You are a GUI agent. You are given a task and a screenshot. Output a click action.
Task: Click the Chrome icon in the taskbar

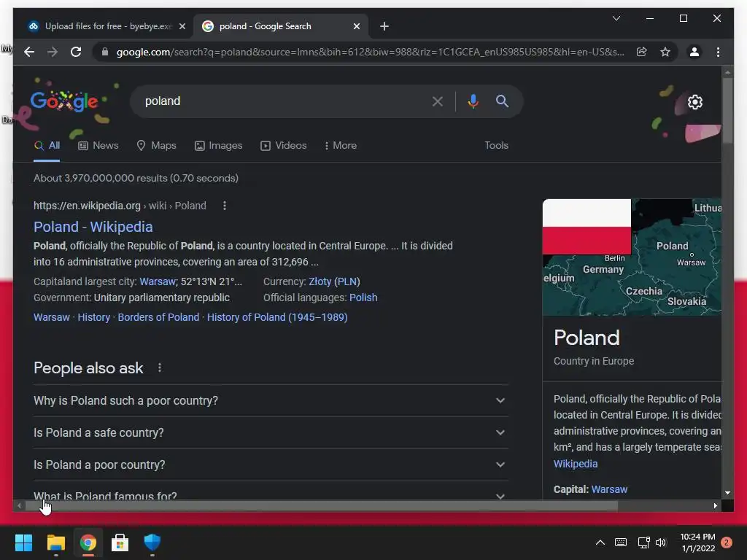(x=88, y=542)
